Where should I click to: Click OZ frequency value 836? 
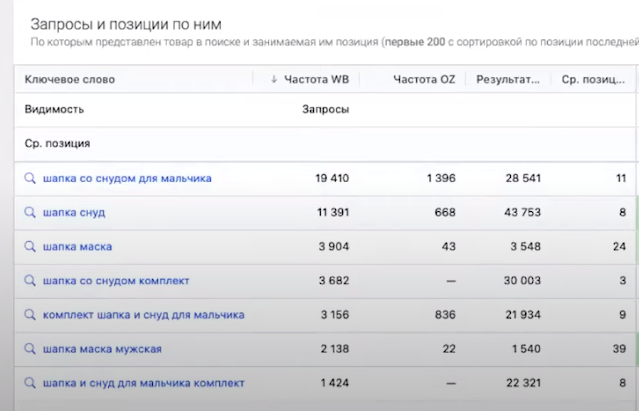(445, 314)
